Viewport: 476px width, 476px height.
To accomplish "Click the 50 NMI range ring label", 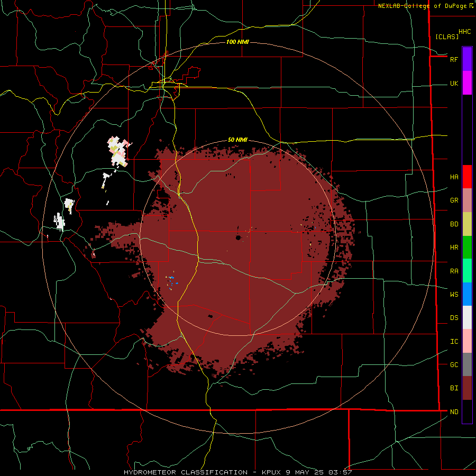I will (237, 140).
